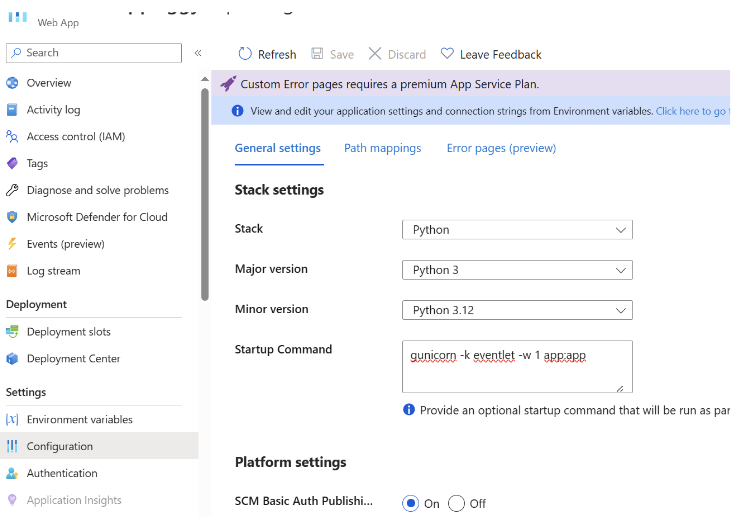Switch to Path mappings tab
Viewport: 755px width, 517px height.
point(382,148)
